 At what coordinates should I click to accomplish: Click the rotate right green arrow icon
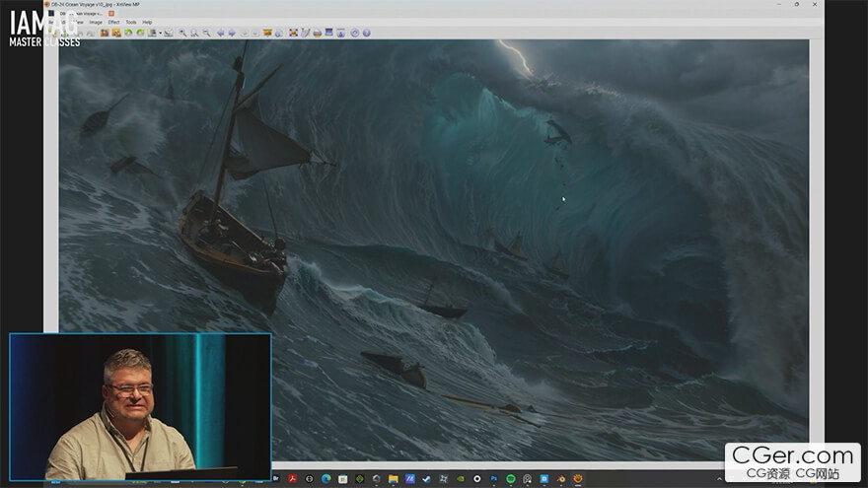click(x=141, y=33)
